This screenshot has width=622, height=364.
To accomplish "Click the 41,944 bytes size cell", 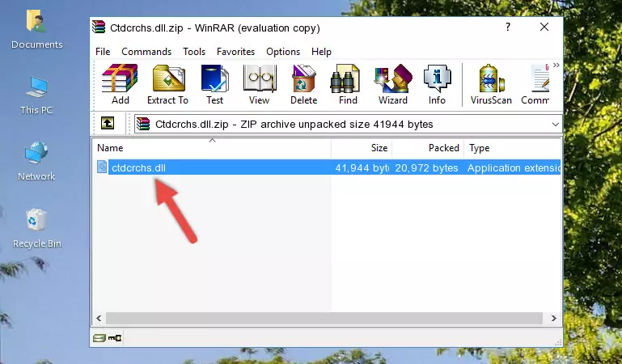I will [362, 167].
